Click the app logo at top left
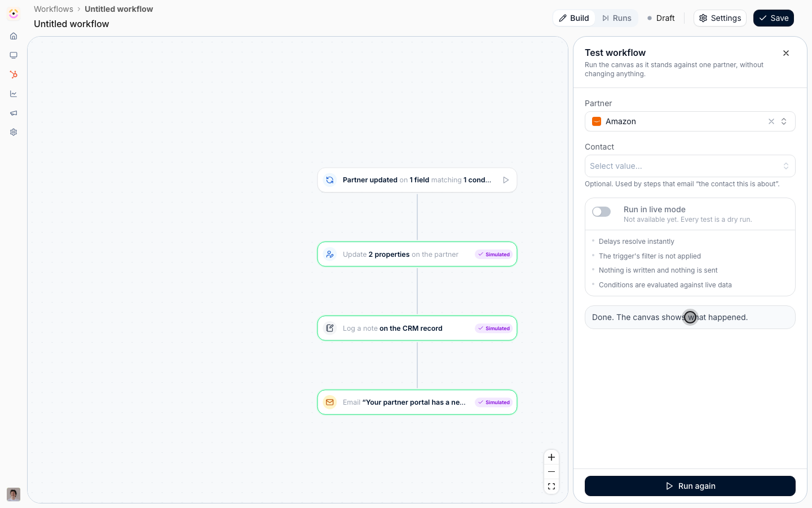Image resolution: width=812 pixels, height=508 pixels. point(14,14)
